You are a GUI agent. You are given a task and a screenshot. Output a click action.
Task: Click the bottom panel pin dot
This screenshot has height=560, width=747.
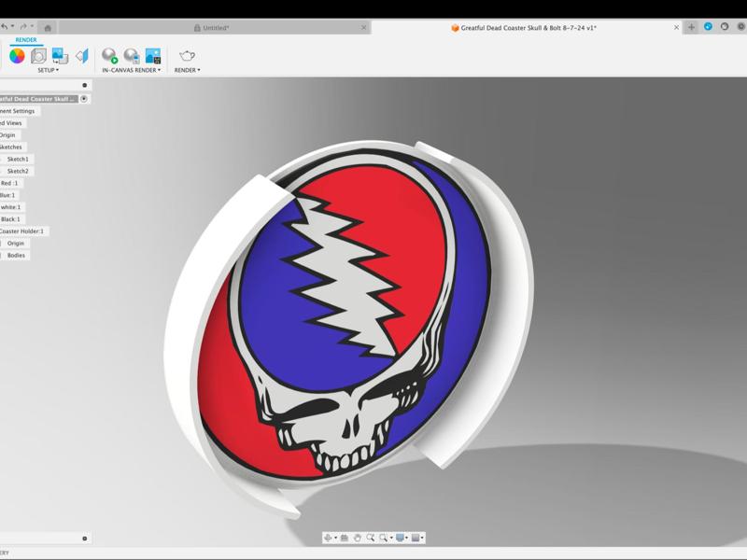click(x=84, y=539)
